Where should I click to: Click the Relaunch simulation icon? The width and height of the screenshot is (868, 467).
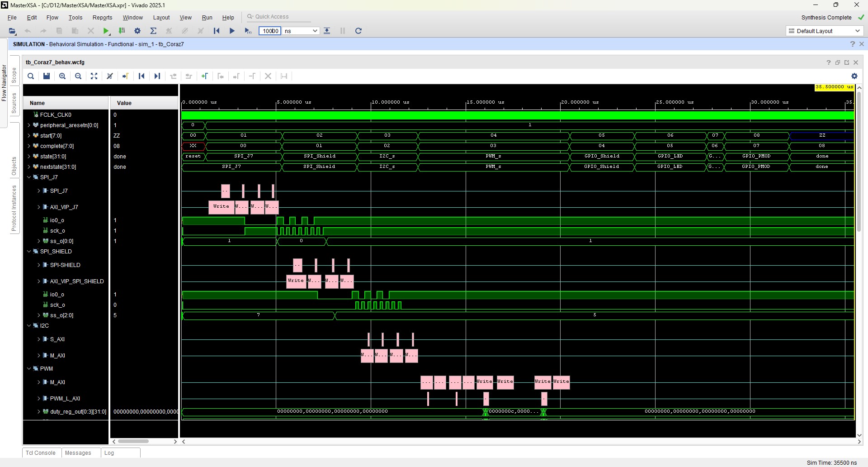(x=359, y=31)
